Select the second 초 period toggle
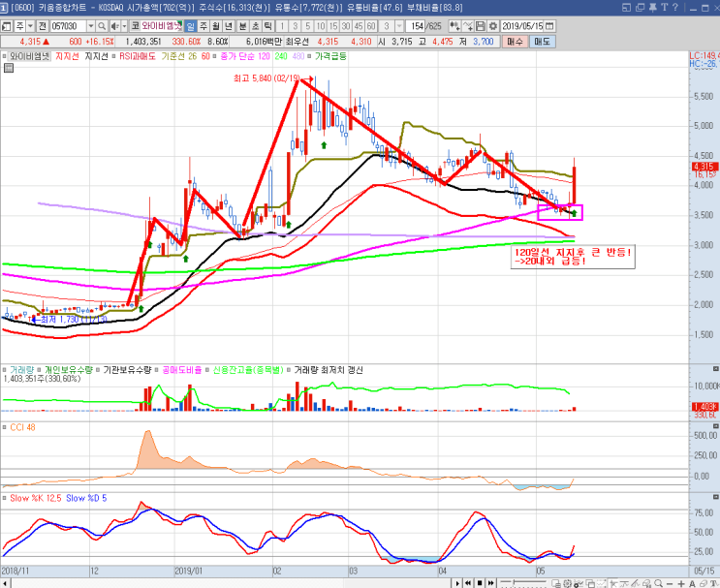Screen dimensions: 720x588 coord(256,26)
